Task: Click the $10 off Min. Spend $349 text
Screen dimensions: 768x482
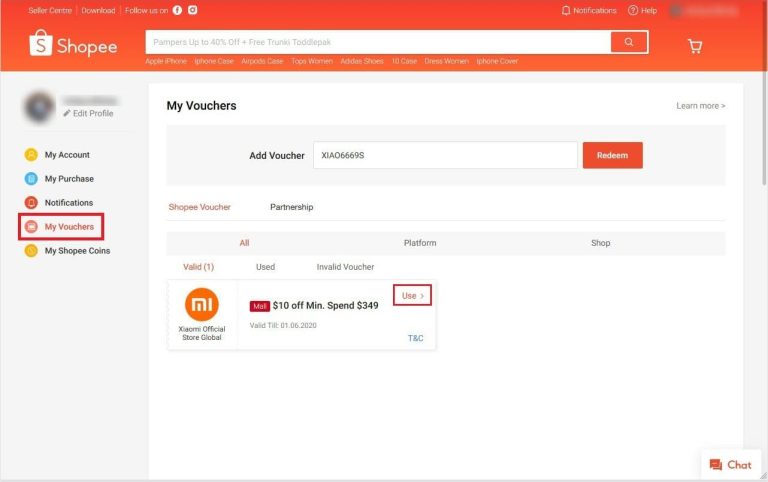Action: pyautogui.click(x=325, y=306)
